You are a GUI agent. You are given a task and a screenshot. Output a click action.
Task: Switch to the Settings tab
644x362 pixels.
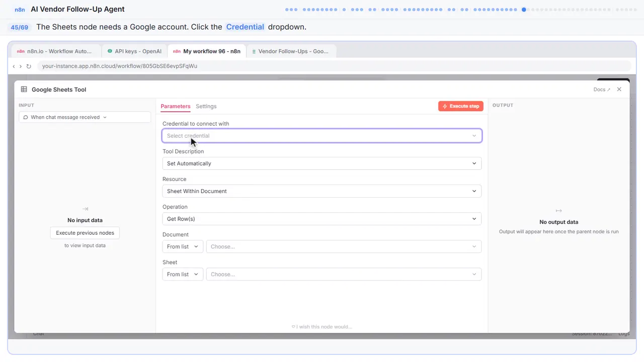point(206,106)
